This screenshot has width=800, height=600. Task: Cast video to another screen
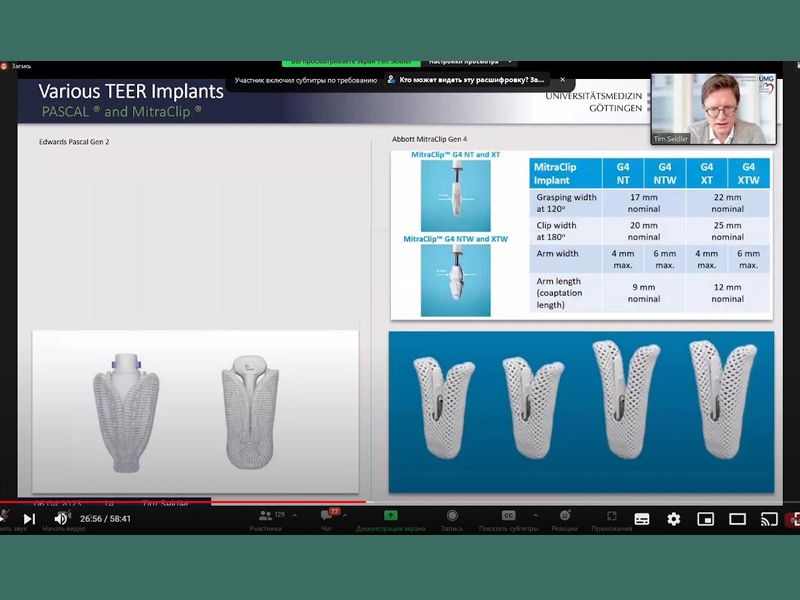pos(769,519)
